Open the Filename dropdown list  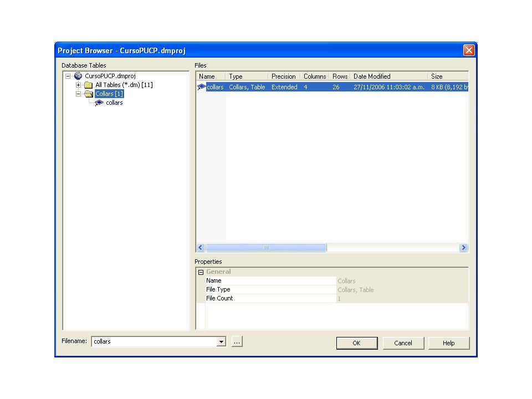[x=221, y=342]
